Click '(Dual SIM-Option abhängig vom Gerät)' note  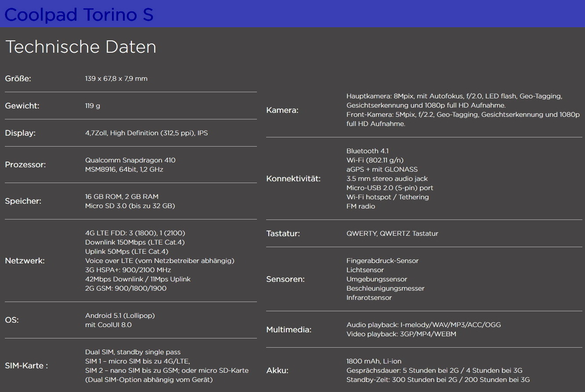pos(149,380)
